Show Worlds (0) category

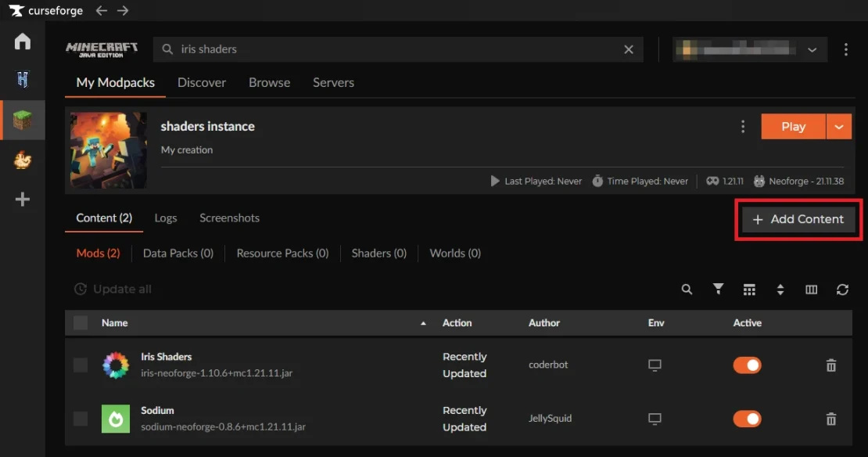tap(455, 254)
